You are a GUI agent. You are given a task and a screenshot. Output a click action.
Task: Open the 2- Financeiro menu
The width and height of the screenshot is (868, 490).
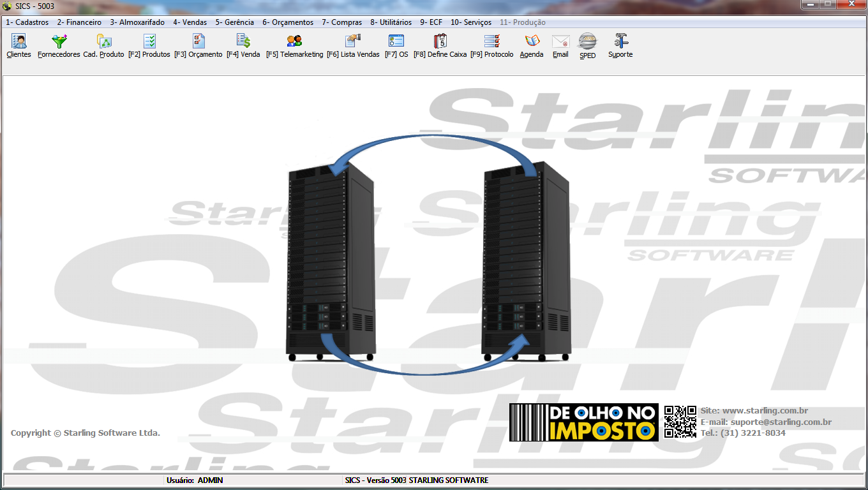(x=79, y=22)
